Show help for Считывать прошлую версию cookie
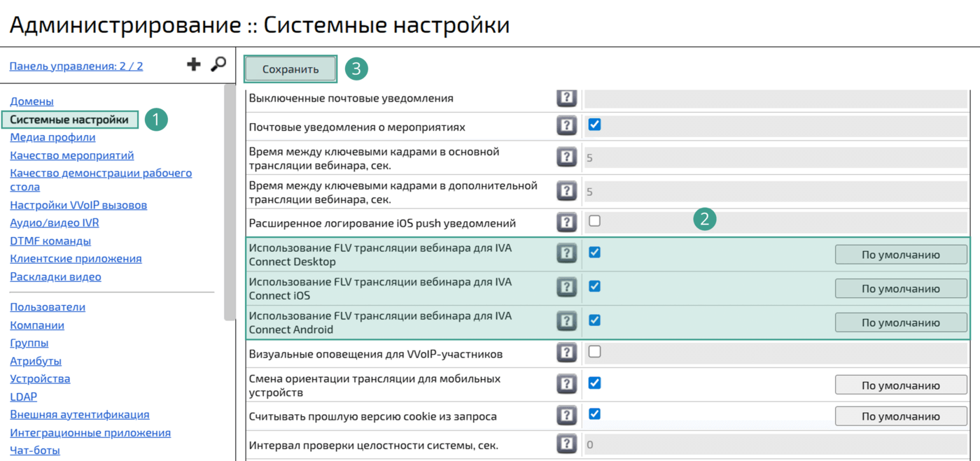The height and width of the screenshot is (461, 980). click(x=566, y=416)
